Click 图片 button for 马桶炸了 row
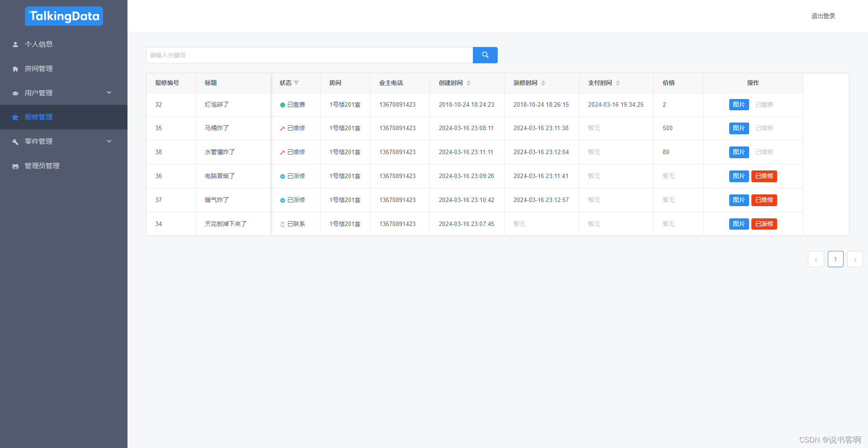The image size is (868, 448). click(739, 128)
